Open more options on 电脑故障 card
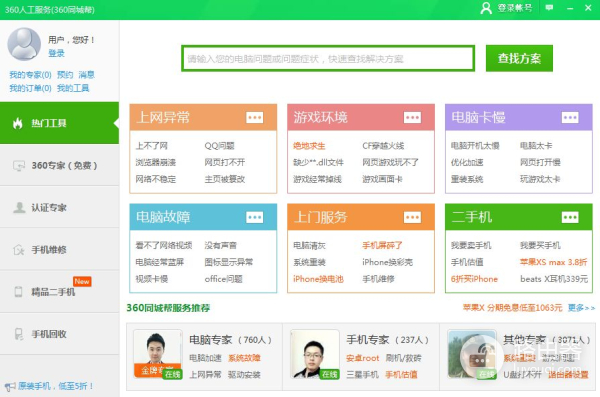The width and height of the screenshot is (600, 397). 254,217
